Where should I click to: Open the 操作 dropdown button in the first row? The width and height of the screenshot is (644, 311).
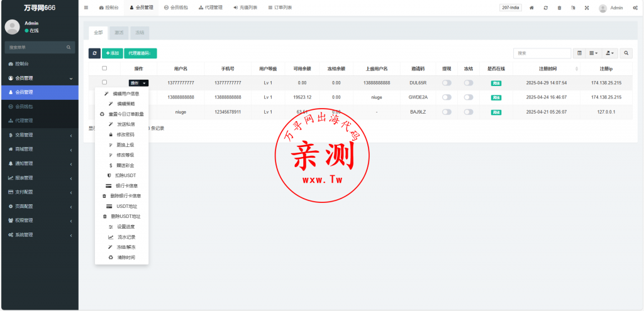tap(138, 83)
